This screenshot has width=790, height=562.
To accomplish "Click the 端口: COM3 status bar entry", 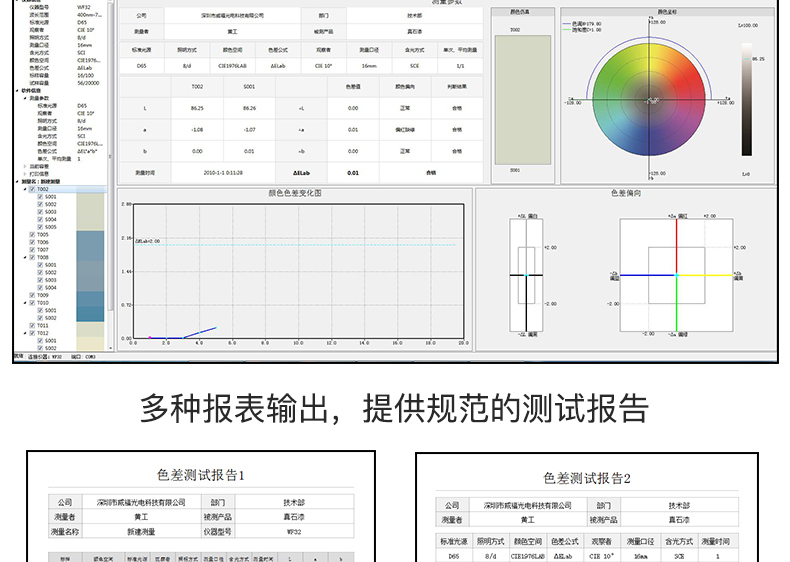I will (83, 357).
